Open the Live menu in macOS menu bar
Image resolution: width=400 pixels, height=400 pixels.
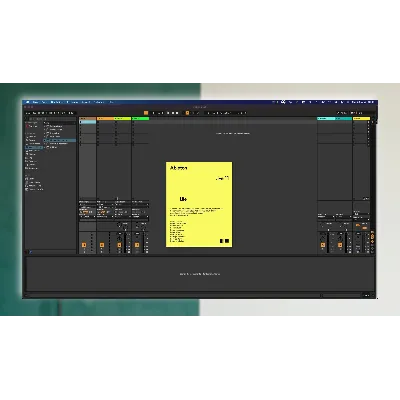point(35,102)
